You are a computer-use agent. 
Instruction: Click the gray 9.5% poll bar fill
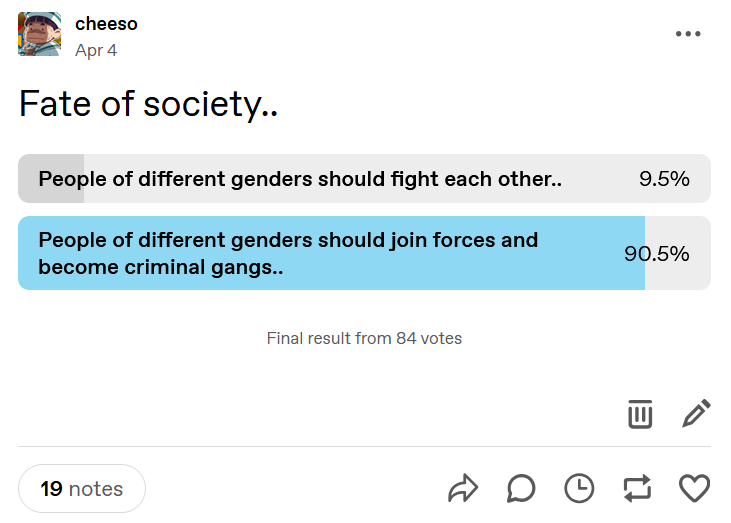click(51, 179)
